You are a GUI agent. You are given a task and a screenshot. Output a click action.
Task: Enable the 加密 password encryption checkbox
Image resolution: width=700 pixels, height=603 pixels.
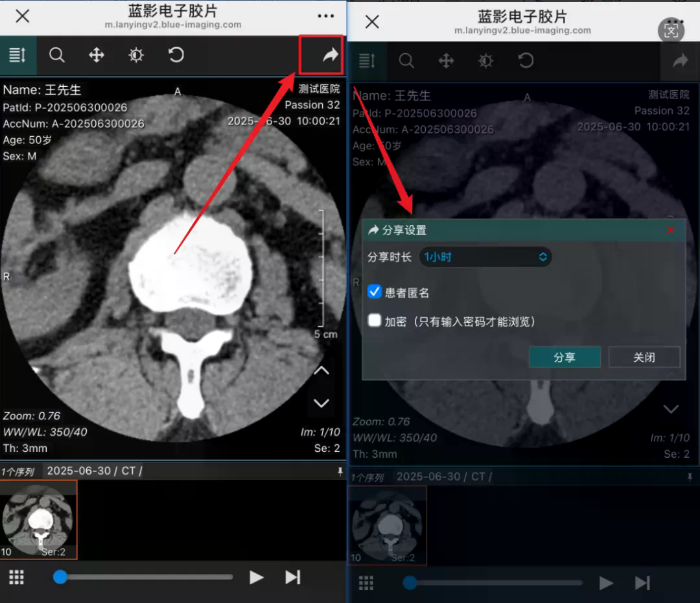(375, 321)
